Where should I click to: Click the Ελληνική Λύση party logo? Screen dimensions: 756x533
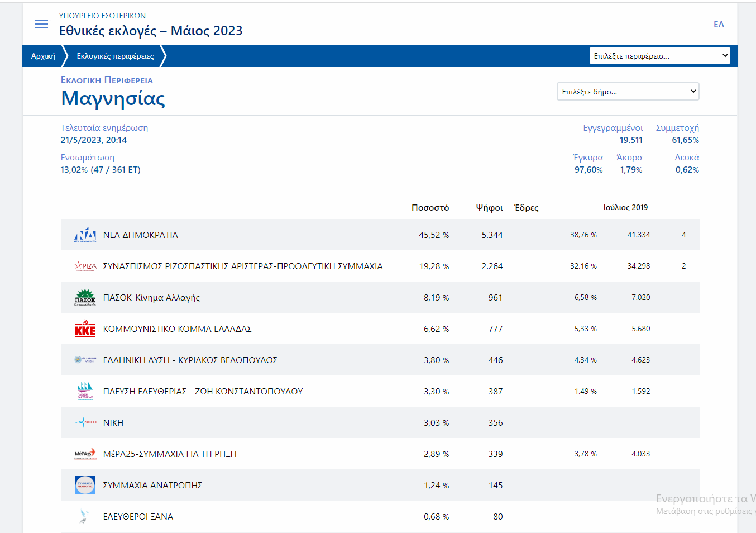coord(85,360)
